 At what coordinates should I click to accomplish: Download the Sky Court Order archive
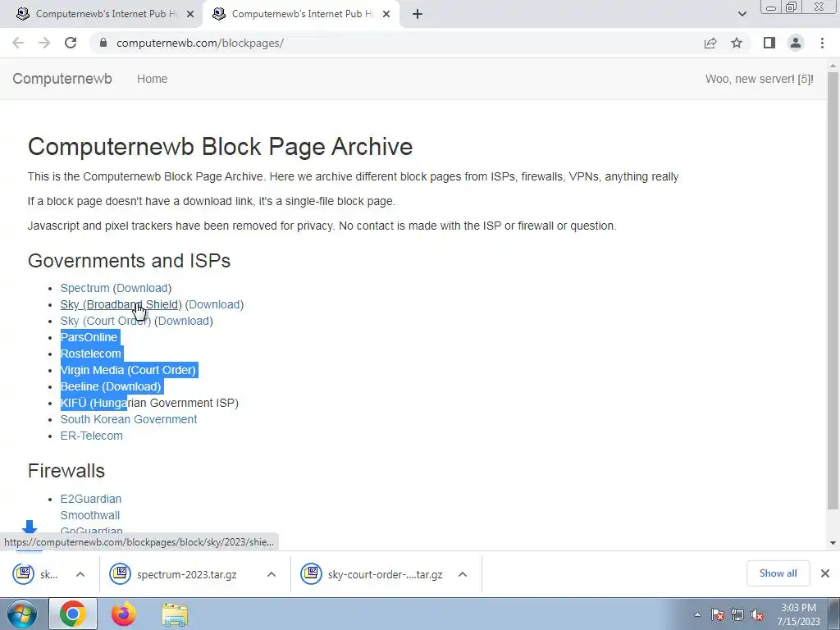pyautogui.click(x=183, y=321)
